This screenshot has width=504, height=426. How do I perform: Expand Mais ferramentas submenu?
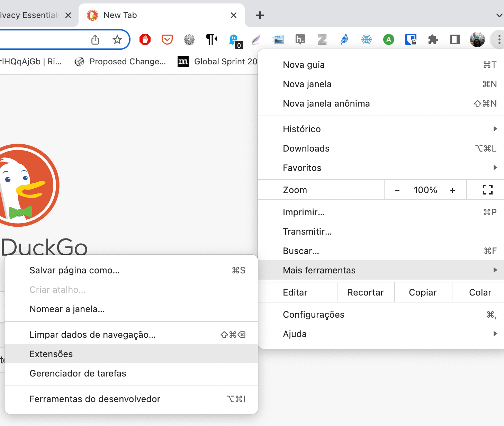(381, 270)
